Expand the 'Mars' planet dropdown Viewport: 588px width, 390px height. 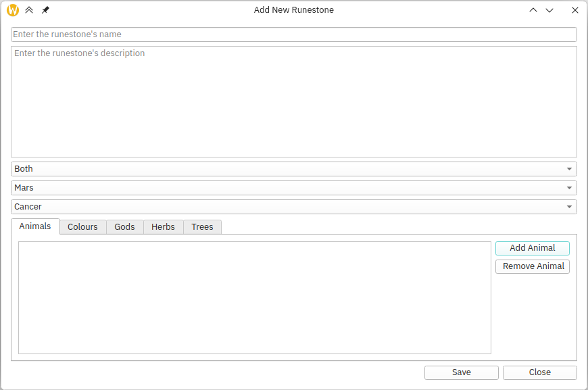[293, 188]
